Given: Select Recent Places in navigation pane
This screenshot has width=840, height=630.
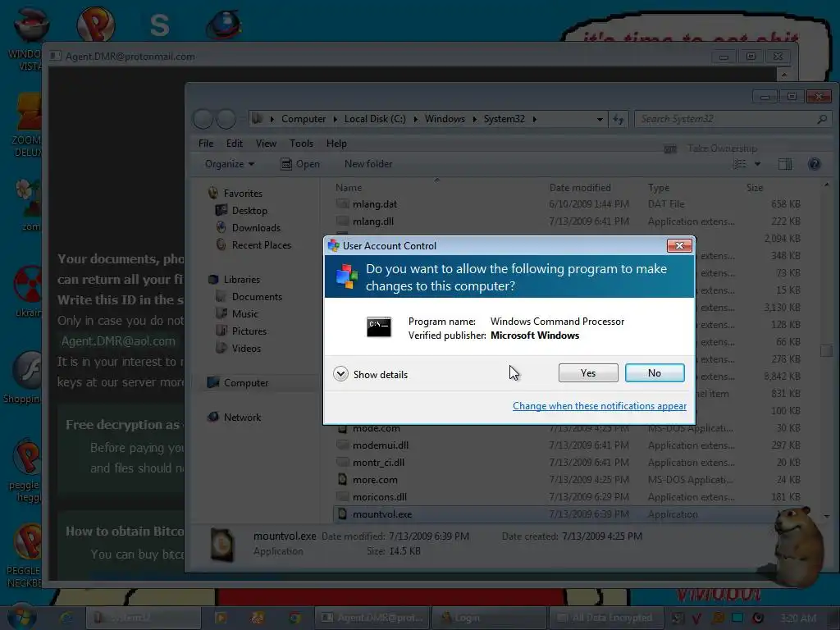Looking at the screenshot, I should pos(262,244).
